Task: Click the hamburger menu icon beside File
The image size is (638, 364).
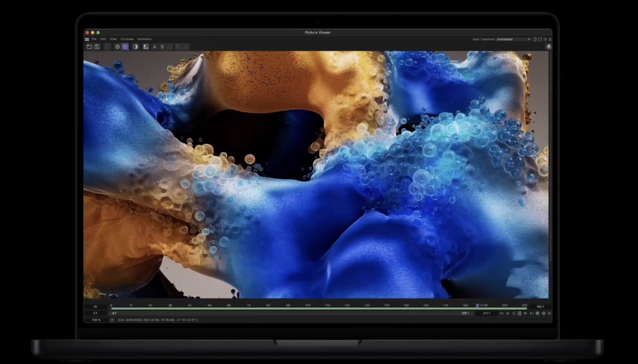Action: (x=87, y=39)
